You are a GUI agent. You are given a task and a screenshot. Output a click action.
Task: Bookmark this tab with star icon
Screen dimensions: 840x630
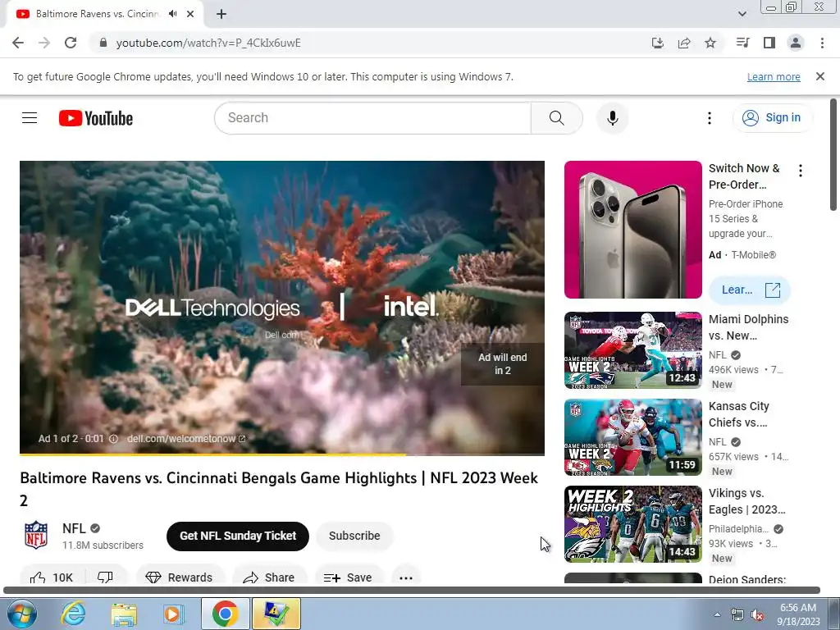[x=710, y=43]
